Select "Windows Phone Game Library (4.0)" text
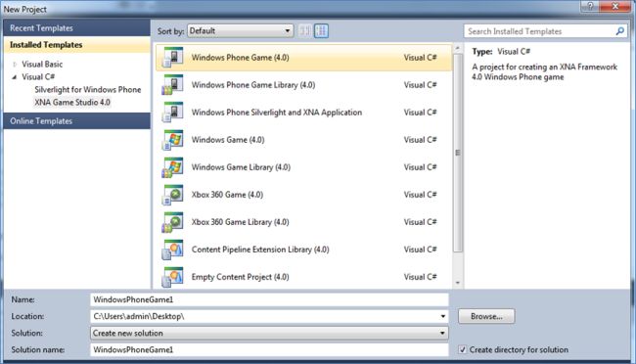 (253, 85)
